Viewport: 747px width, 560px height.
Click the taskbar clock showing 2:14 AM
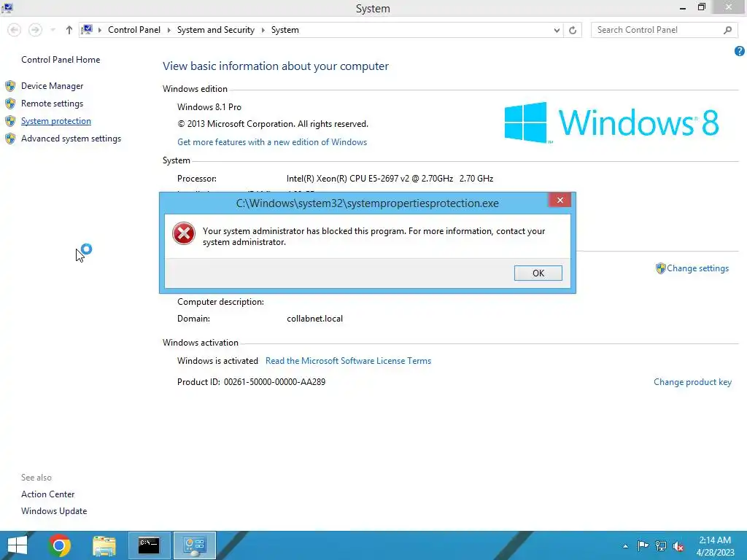(x=715, y=546)
